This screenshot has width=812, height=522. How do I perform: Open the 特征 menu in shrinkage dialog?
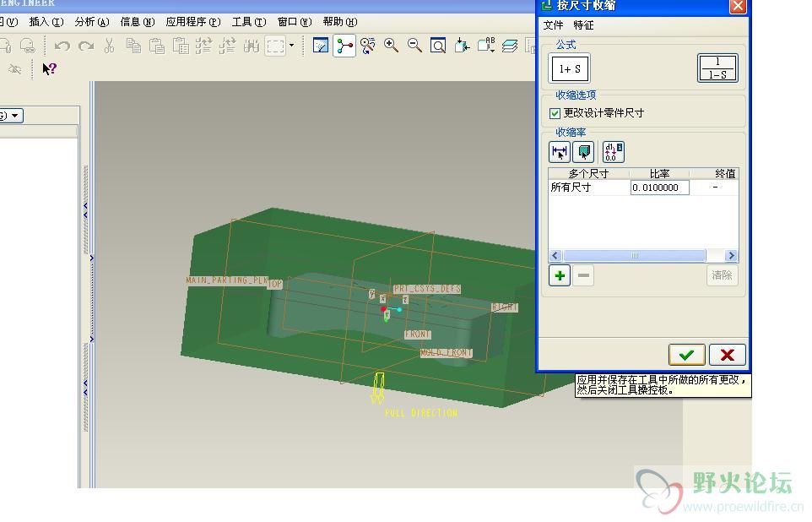click(x=583, y=24)
